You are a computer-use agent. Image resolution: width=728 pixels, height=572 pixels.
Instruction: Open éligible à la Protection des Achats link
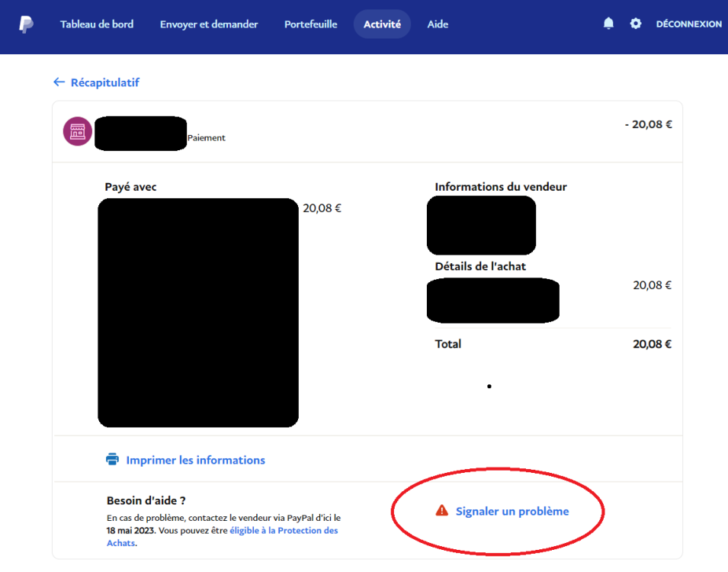click(223, 537)
